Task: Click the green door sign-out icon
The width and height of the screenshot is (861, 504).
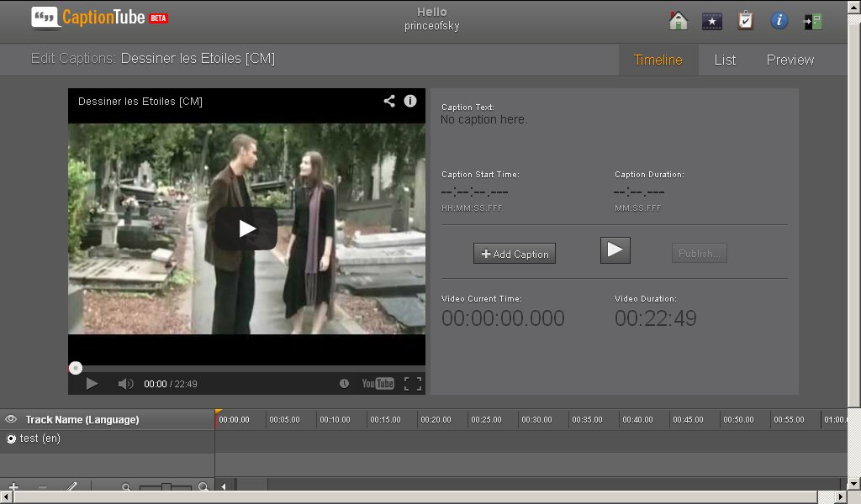Action: pos(813,21)
